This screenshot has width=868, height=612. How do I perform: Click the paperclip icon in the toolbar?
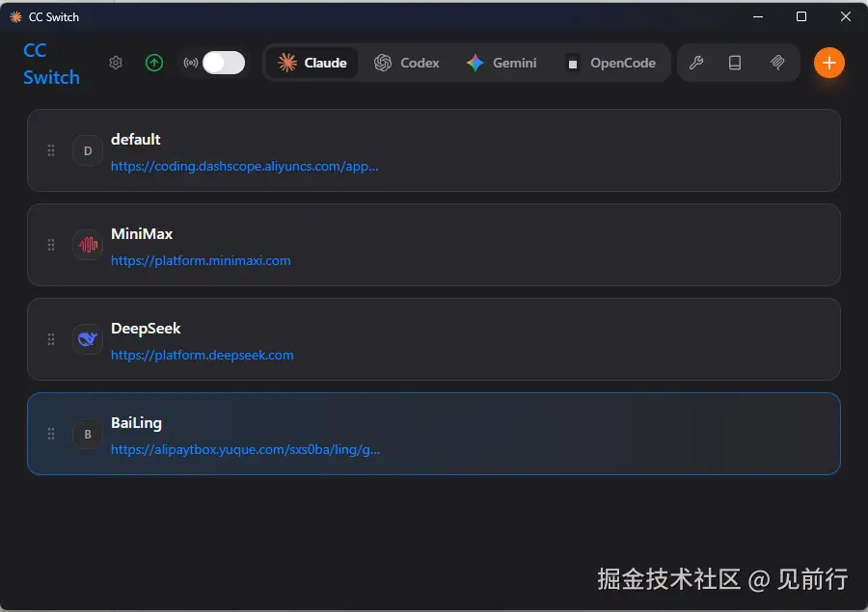(777, 63)
